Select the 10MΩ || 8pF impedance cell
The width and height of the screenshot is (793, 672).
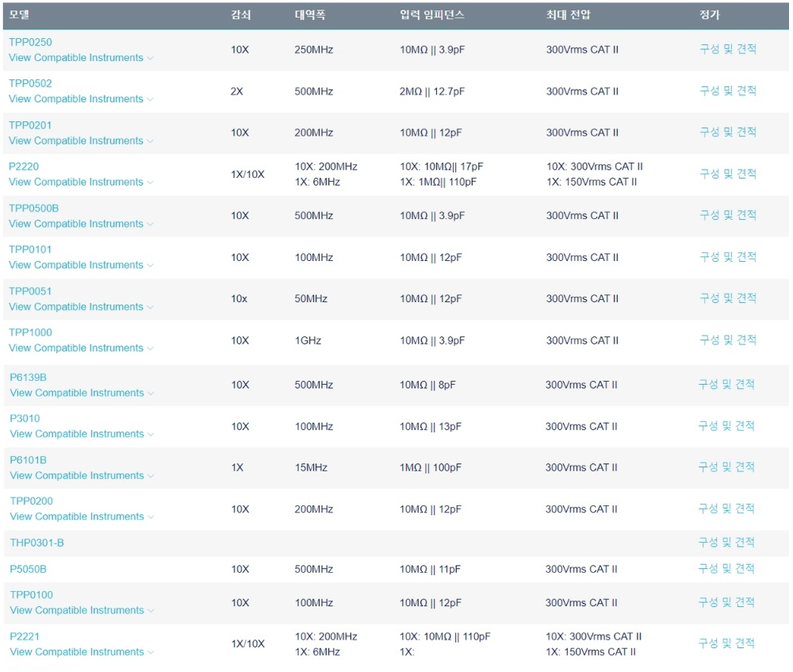tap(427, 385)
